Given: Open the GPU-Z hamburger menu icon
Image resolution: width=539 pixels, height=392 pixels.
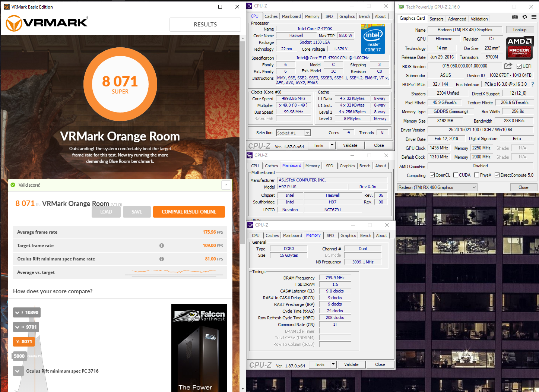Looking at the screenshot, I should (x=534, y=17).
